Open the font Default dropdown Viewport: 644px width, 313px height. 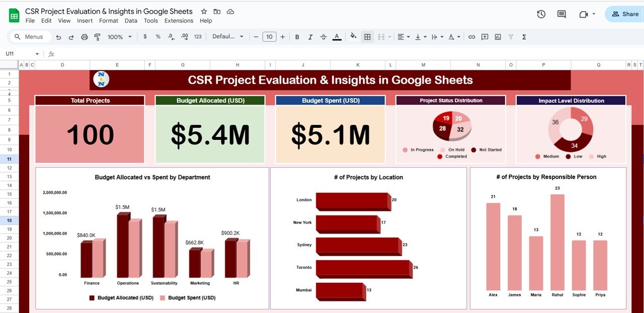227,37
